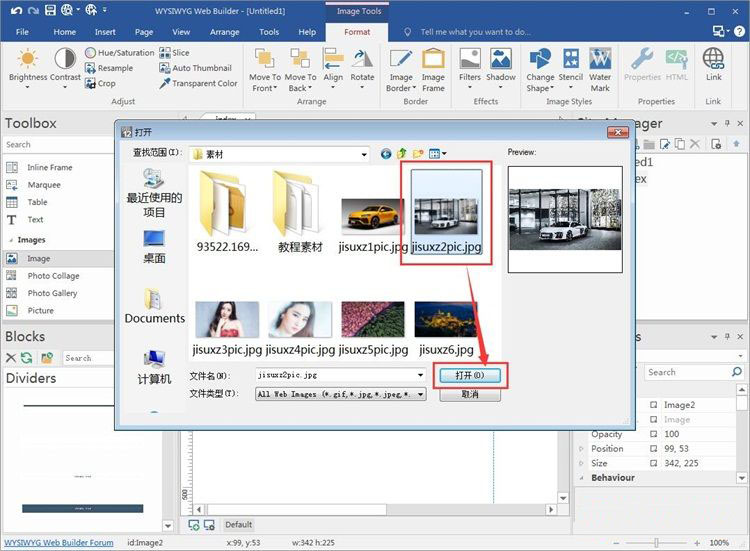Open the 查找范围 folder dropdown

[x=363, y=154]
